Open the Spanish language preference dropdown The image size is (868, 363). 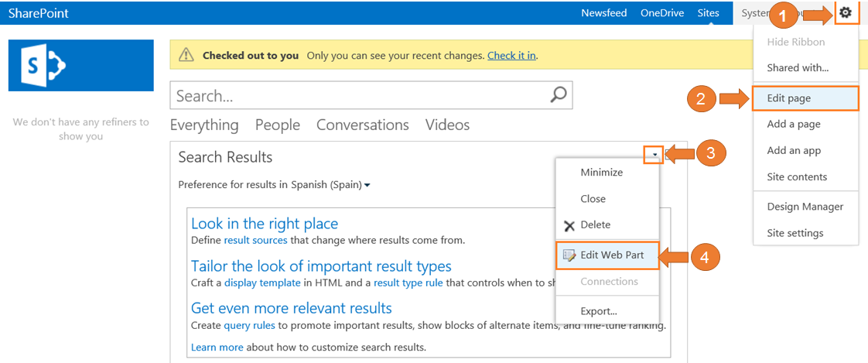(x=367, y=185)
